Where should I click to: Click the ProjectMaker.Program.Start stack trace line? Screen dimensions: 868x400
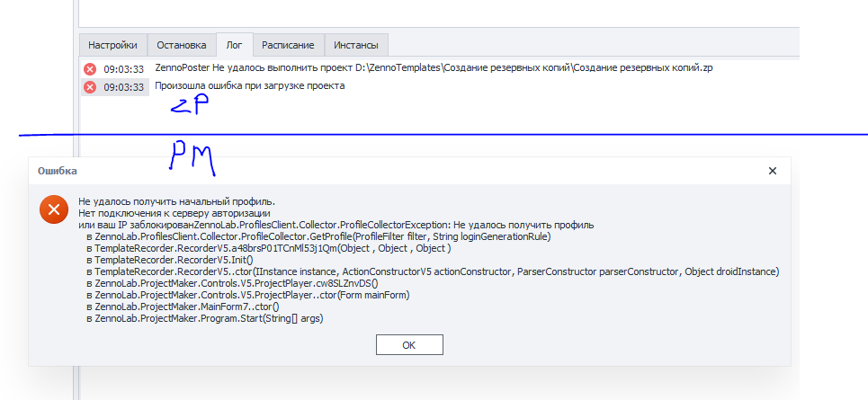pos(209,318)
